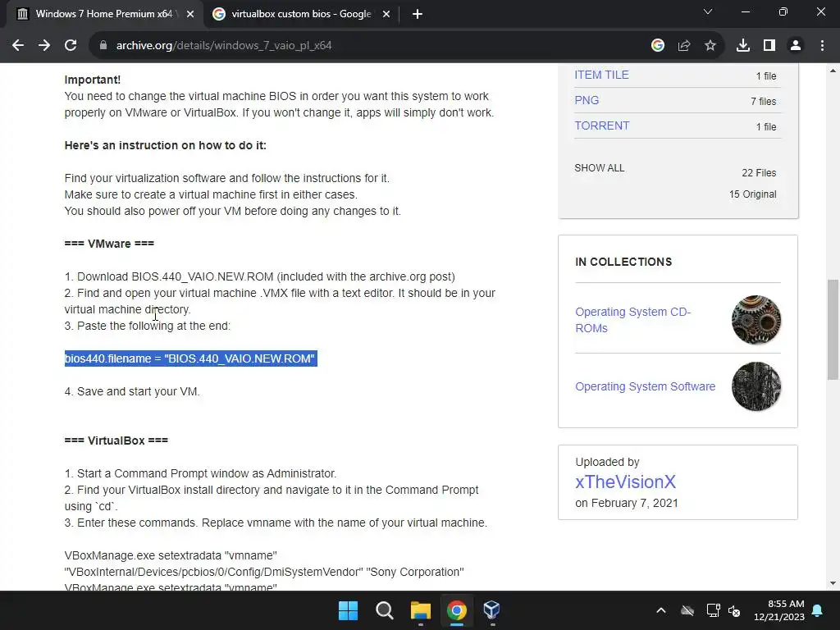This screenshot has width=840, height=630.
Task: Click the muted volume tray icon
Action: [x=734, y=610]
